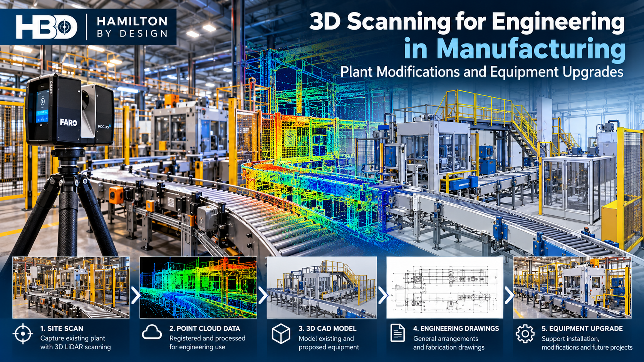Click the cloud icon beside Point Cloud Data

152,332
